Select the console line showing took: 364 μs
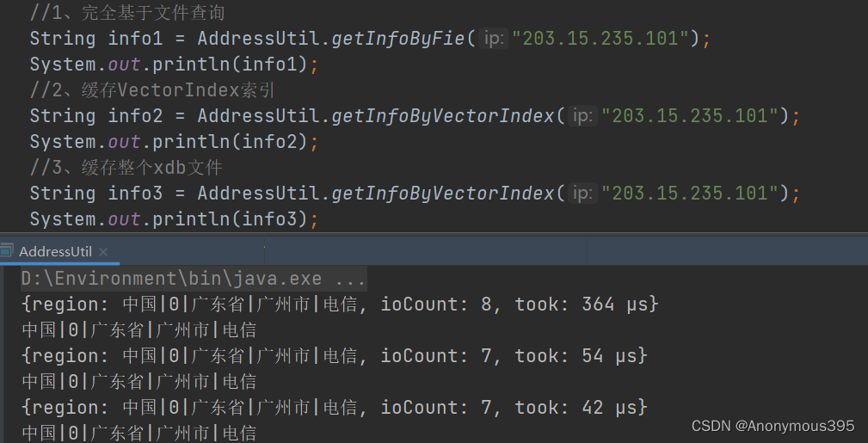 pyautogui.click(x=340, y=304)
